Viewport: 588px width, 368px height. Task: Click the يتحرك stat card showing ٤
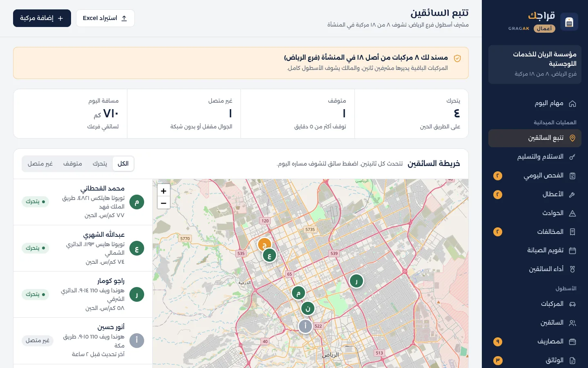412,114
